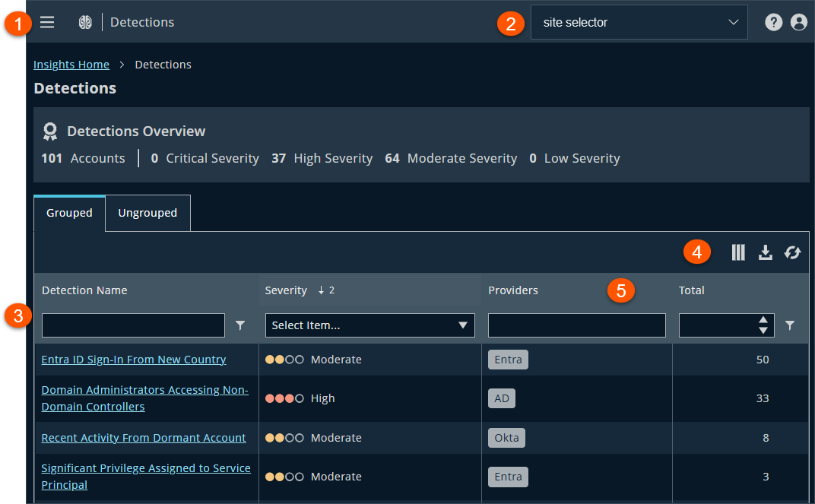Refresh the detections table
This screenshot has height=504, width=815.
coord(792,252)
